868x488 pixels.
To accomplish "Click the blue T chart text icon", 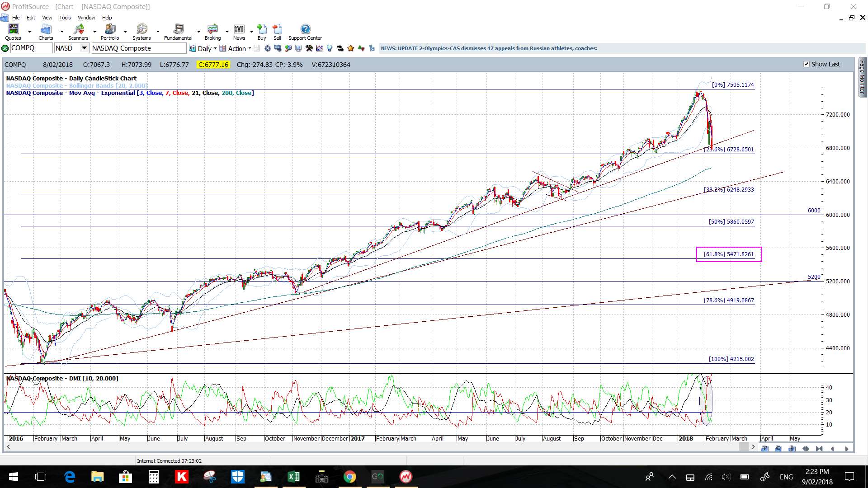I will coord(765,448).
